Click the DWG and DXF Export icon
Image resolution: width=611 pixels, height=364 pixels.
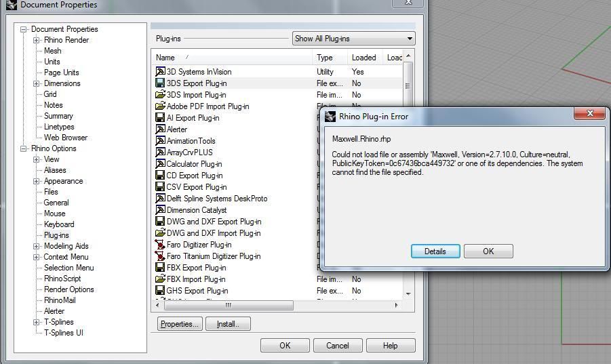[160, 221]
